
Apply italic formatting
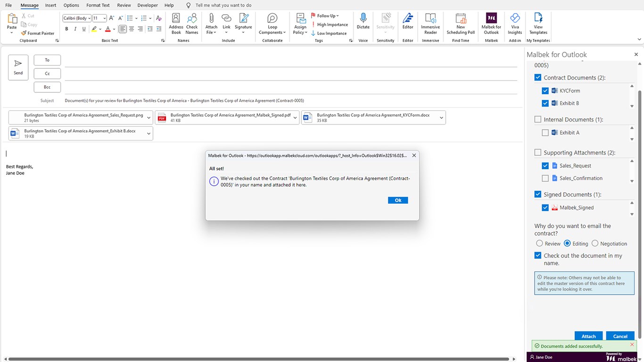point(75,29)
